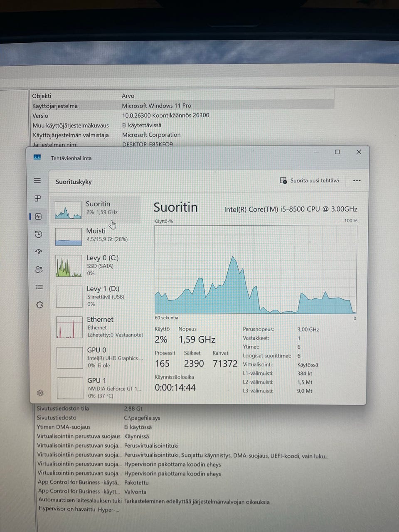Open the Users page icon in sidebar

click(x=39, y=269)
